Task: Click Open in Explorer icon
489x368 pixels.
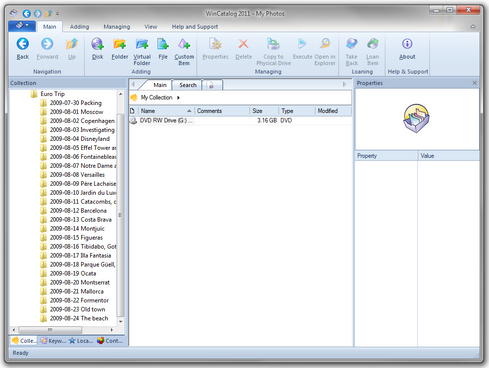Action: (325, 44)
